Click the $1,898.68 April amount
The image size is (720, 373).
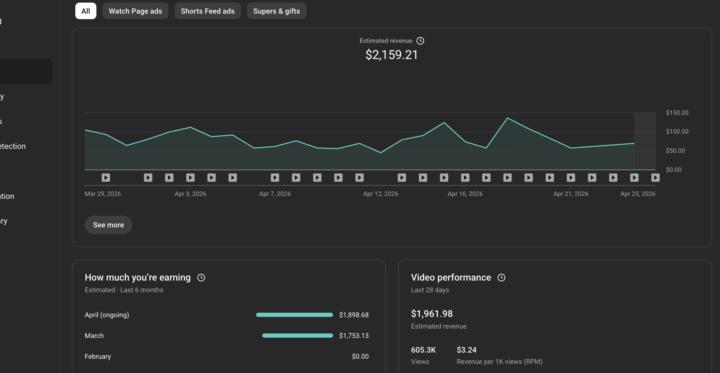click(x=354, y=315)
